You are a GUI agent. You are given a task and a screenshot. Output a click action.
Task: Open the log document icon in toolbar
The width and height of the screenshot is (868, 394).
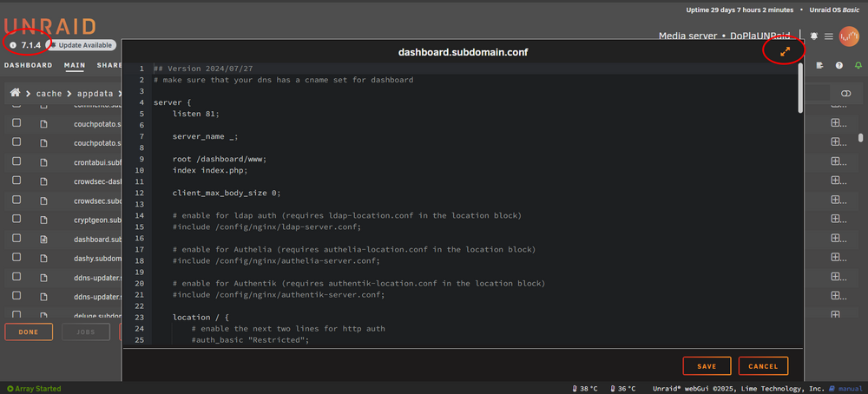point(820,65)
